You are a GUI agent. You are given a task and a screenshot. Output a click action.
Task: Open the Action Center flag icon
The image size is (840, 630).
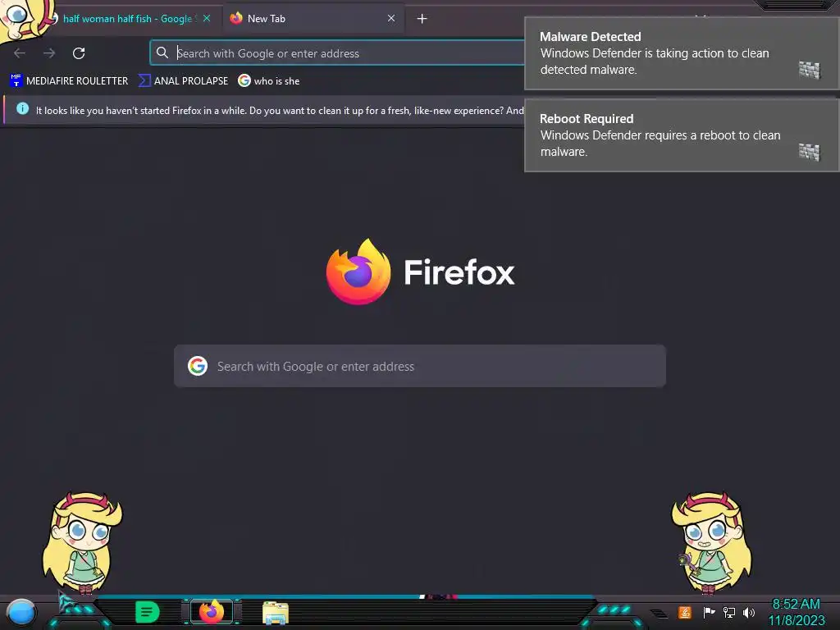pos(709,612)
